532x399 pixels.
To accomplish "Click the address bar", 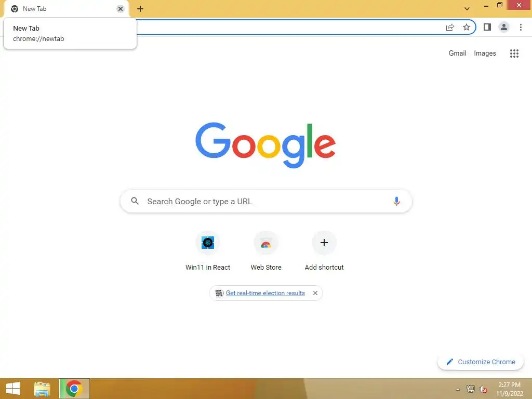I will pyautogui.click(x=288, y=27).
